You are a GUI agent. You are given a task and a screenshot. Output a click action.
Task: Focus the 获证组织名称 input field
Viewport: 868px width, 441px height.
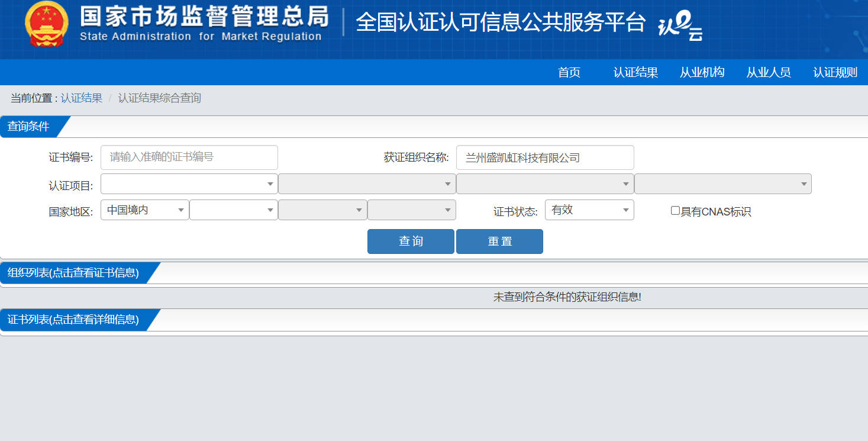(x=545, y=157)
